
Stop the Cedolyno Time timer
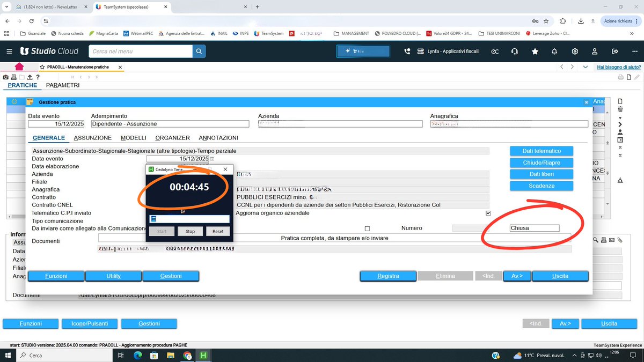click(x=190, y=232)
